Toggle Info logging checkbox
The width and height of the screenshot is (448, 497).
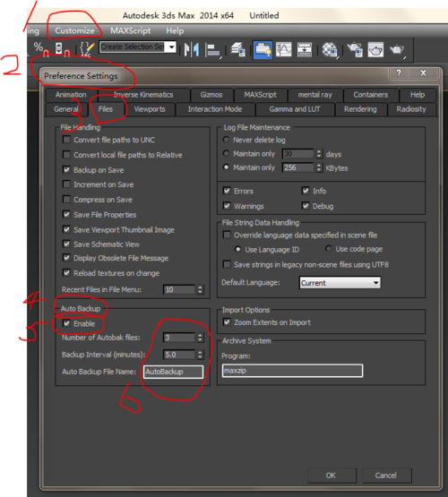click(x=306, y=191)
